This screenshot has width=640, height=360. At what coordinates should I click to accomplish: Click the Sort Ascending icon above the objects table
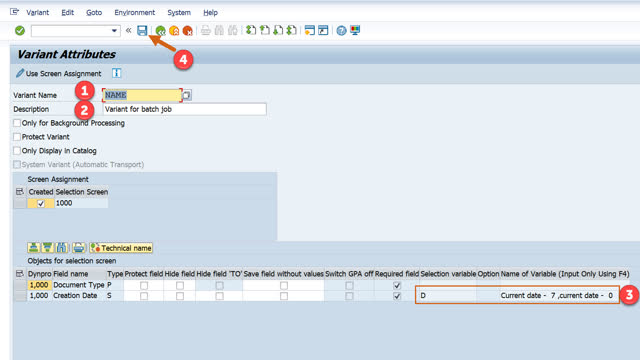[34, 248]
